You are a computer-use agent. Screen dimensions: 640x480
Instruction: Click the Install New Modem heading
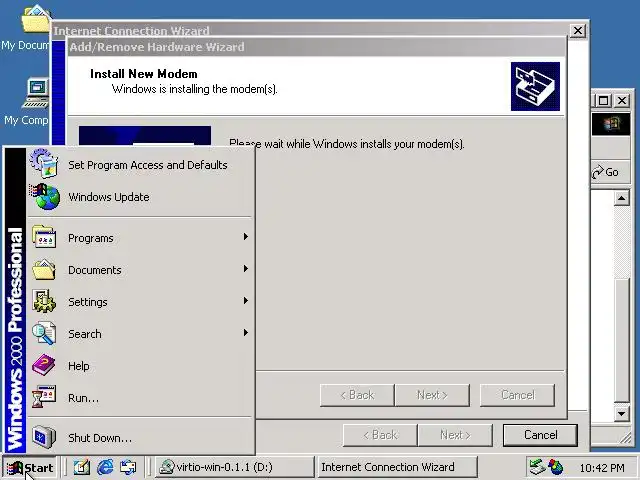[x=144, y=74]
